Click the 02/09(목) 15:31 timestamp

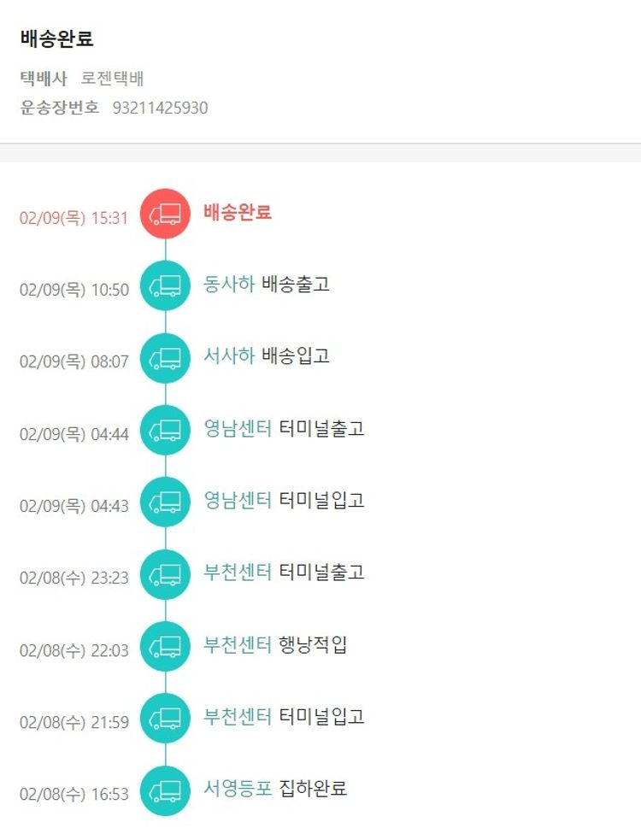74,218
